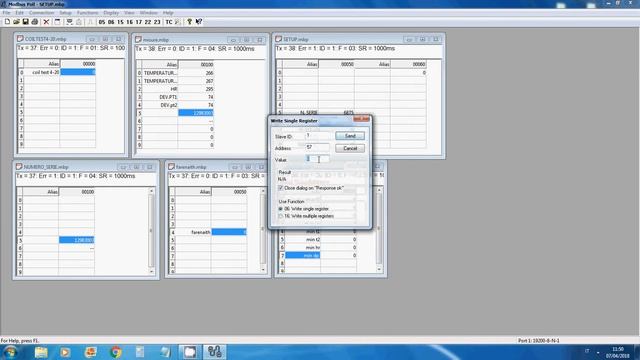The image size is (640, 360).
Task: Click the Connect toolbar icon
Action: 69,22
